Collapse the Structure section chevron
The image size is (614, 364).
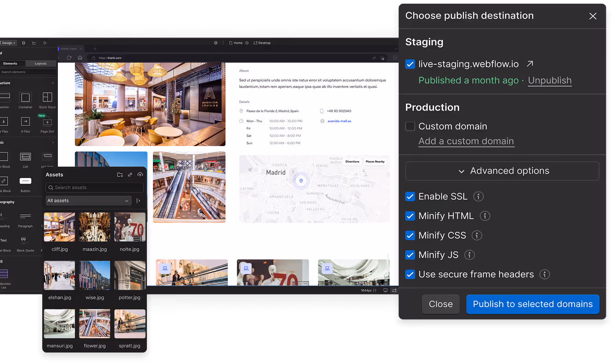coord(53,83)
